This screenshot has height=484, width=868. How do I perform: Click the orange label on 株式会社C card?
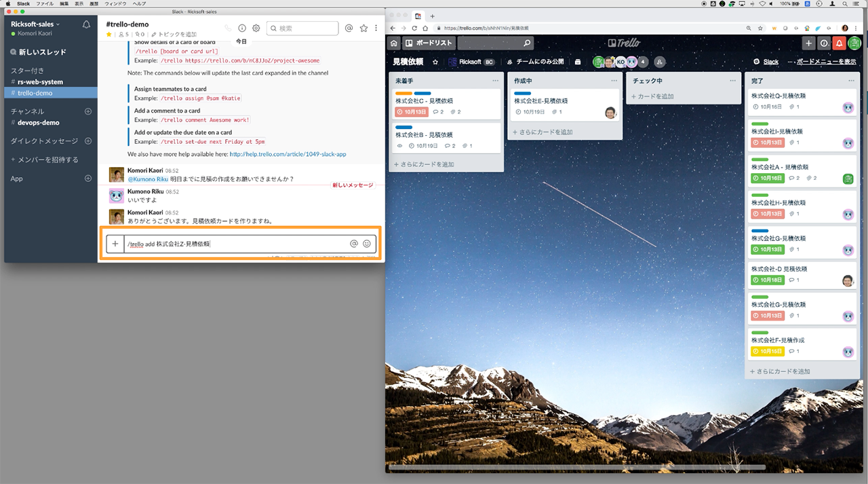tap(403, 94)
